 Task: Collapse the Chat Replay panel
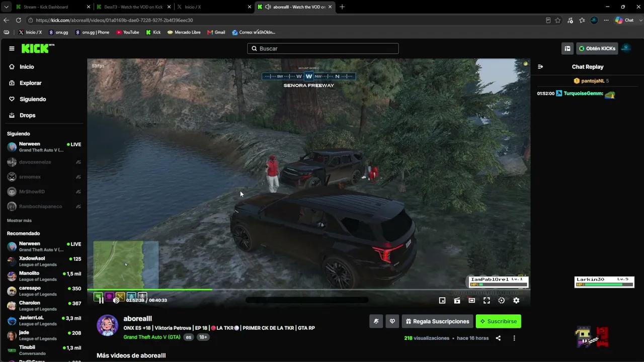(x=540, y=66)
